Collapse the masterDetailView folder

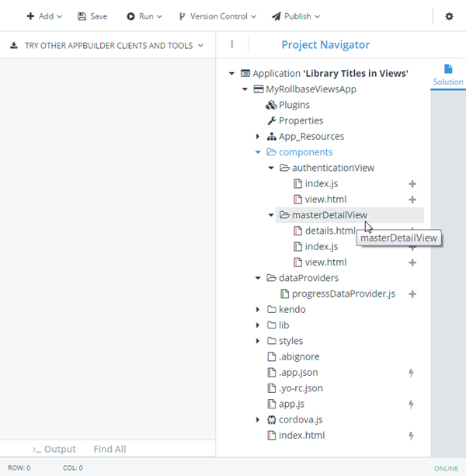pos(271,215)
